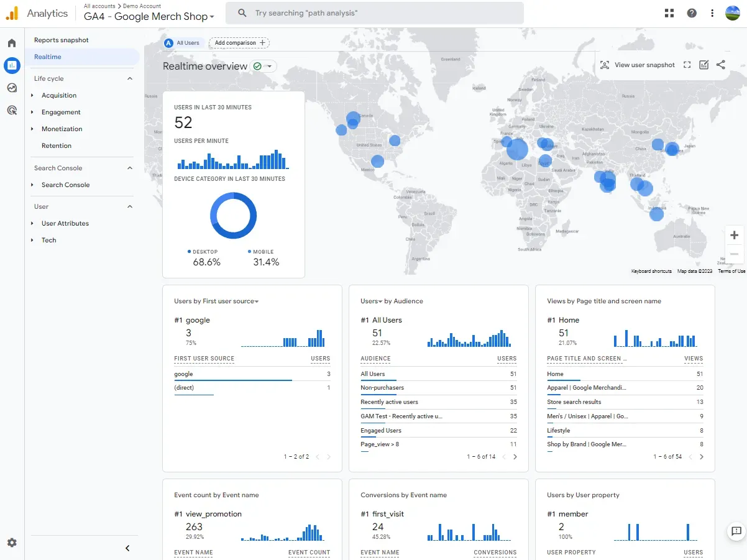
Task: Click the view_promotion event count value
Action: tap(194, 526)
